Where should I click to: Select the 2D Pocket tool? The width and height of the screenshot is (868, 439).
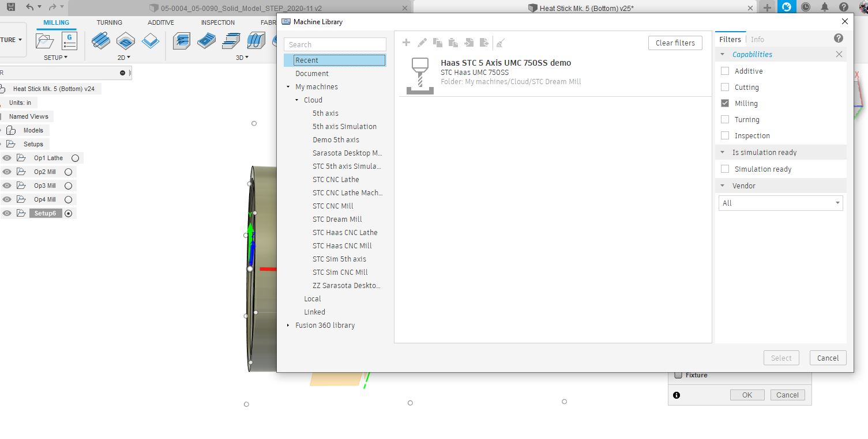125,41
